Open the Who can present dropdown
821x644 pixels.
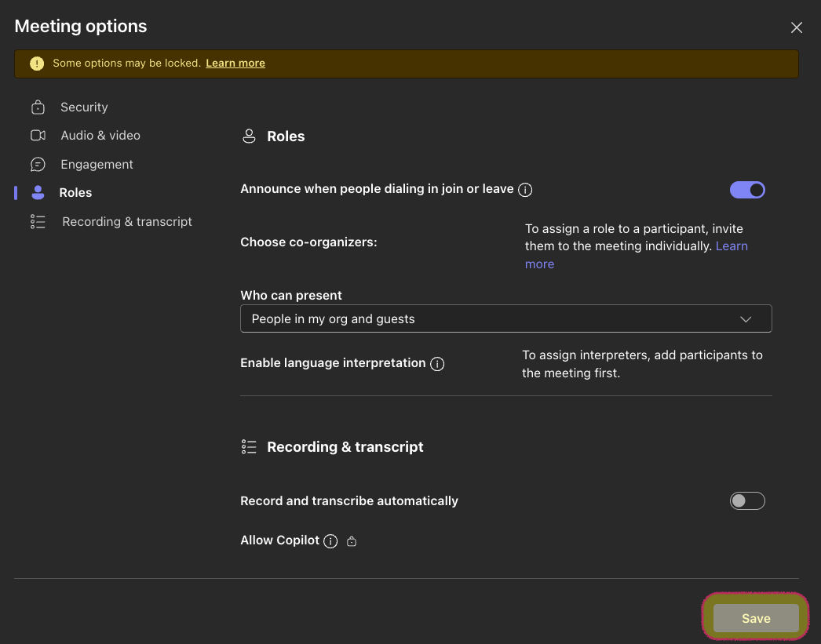505,319
